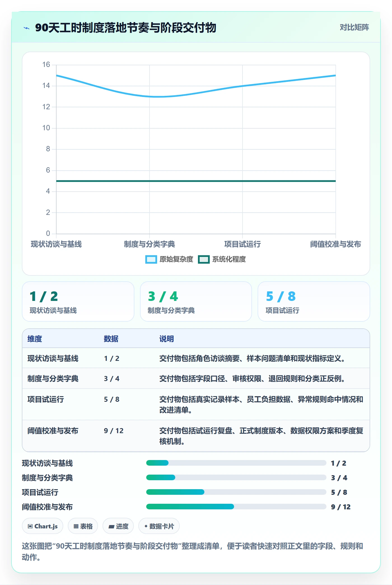Viewport: 392px width, 585px height.
Task: Click the lightning icon beside the title
Action: point(27,28)
